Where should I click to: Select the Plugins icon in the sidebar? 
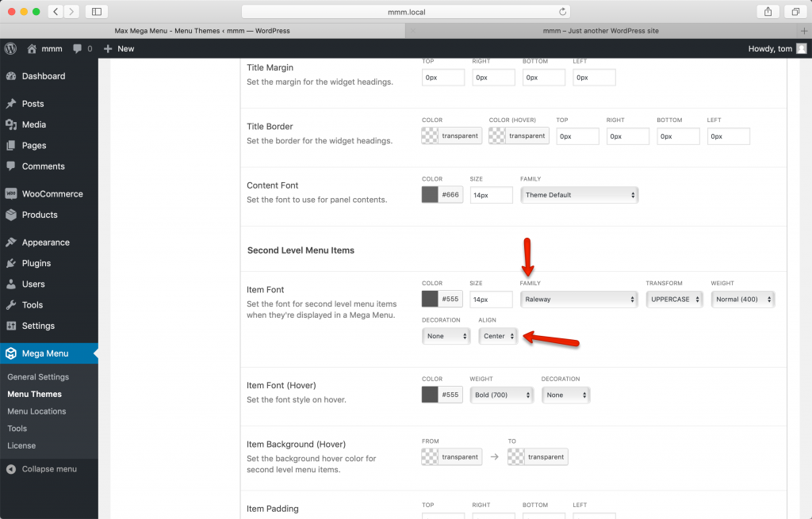pyautogui.click(x=13, y=262)
